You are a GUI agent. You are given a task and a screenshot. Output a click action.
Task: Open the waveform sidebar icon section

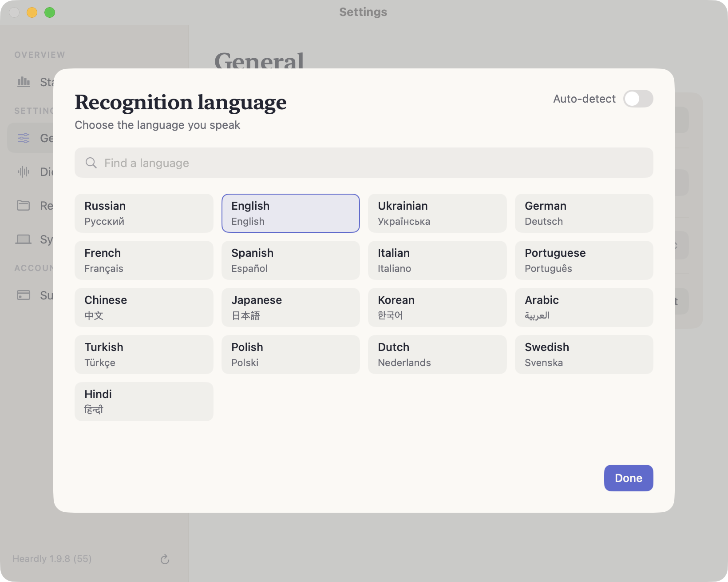pos(24,171)
